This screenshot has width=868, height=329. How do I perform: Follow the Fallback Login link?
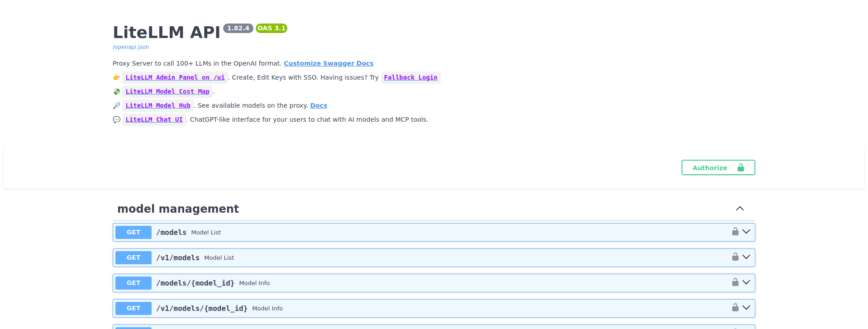[410, 77]
